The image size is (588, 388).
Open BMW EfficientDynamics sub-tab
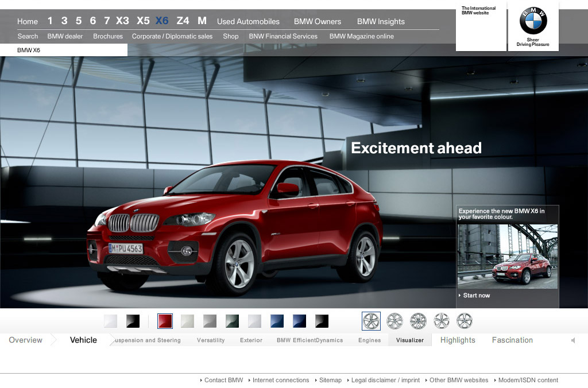click(x=310, y=340)
